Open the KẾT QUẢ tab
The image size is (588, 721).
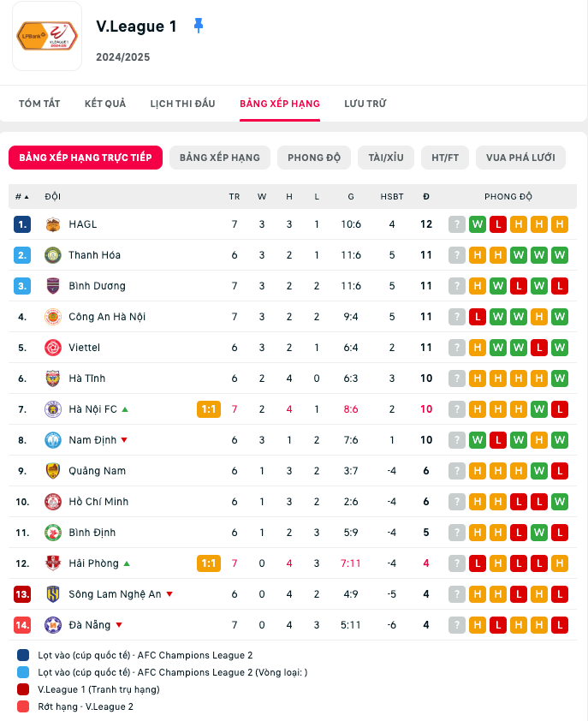point(105,104)
